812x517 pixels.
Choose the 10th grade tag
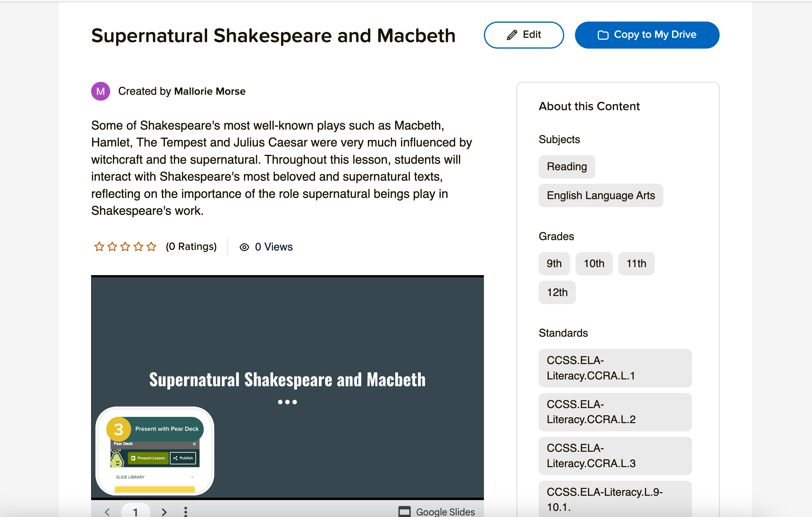tap(594, 263)
